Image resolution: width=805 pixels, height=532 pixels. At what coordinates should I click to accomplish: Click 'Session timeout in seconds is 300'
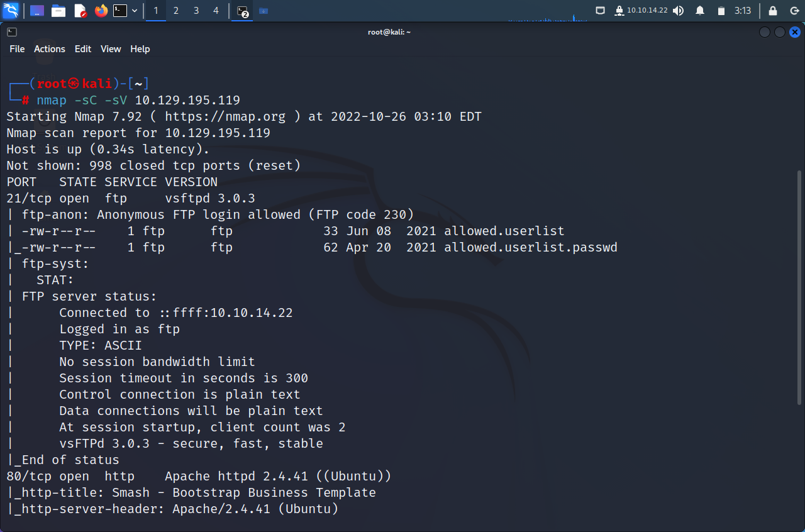[184, 378]
